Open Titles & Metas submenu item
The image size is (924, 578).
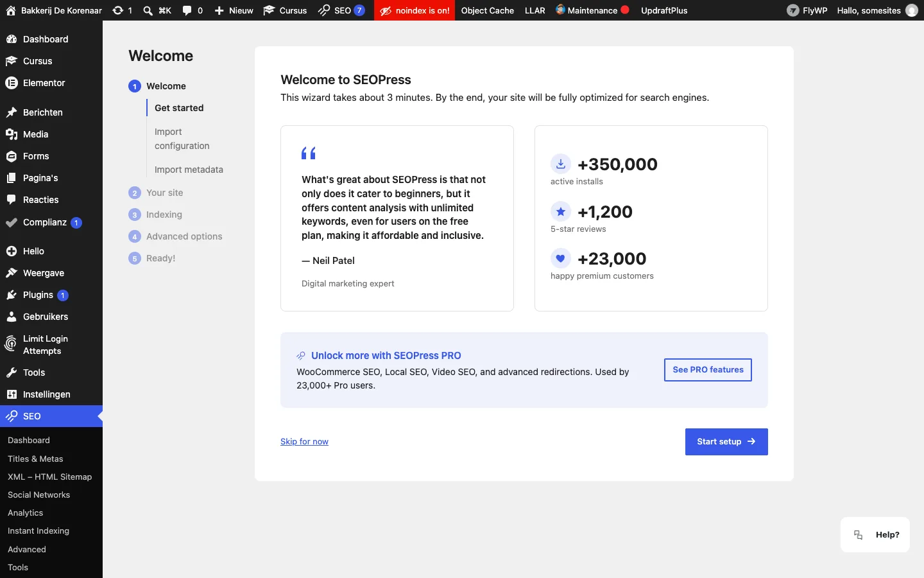pos(35,459)
